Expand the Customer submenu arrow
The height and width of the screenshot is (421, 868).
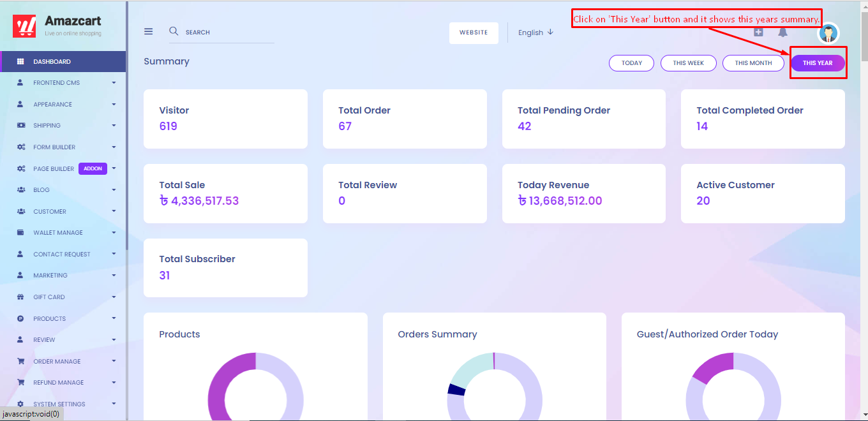114,211
